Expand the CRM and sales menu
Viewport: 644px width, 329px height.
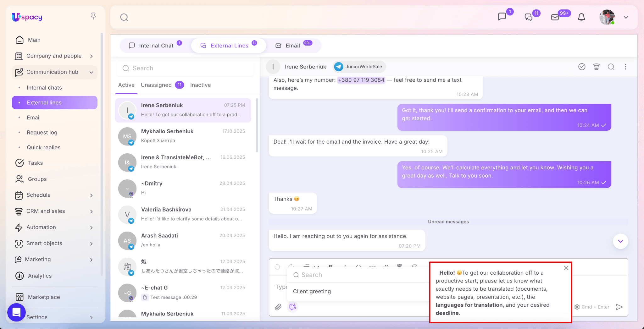91,211
